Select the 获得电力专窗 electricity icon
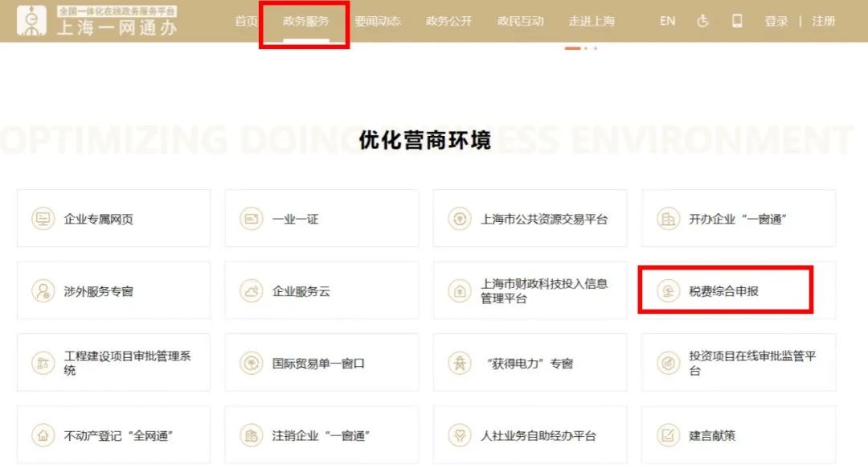This screenshot has height=465, width=868. click(x=461, y=362)
